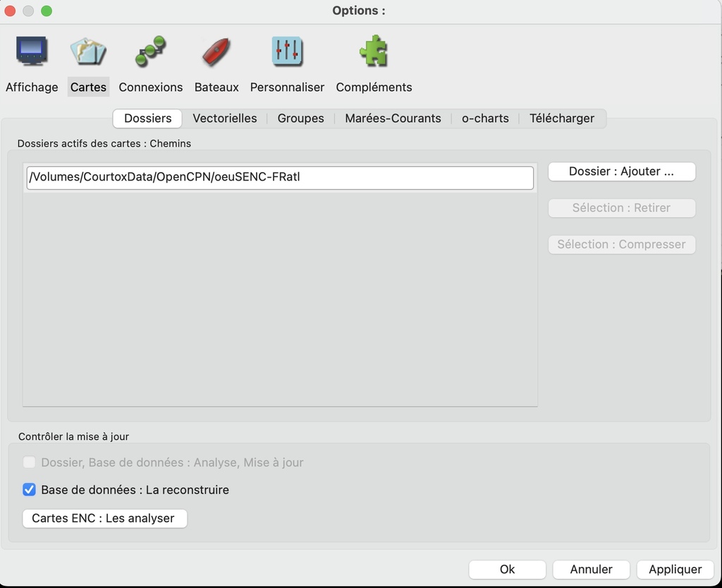This screenshot has width=722, height=588.
Task: Click the Appliquer button
Action: click(675, 569)
